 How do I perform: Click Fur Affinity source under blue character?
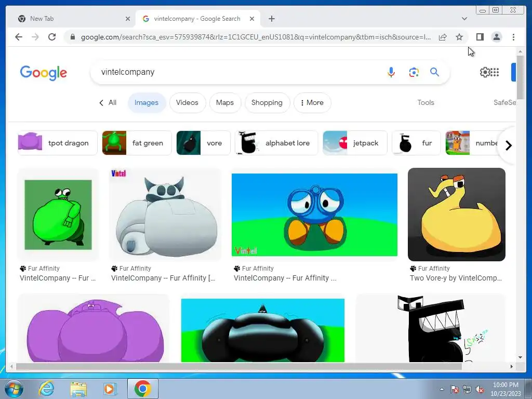(x=254, y=269)
